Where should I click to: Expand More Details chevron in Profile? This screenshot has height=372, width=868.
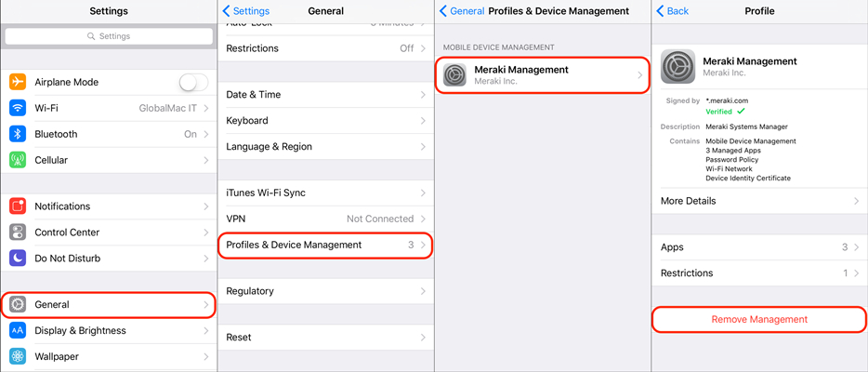[x=856, y=201]
